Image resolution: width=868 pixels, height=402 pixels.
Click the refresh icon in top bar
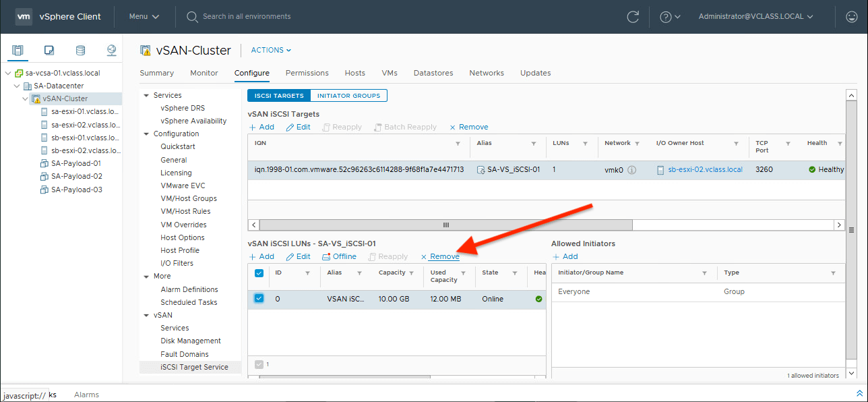632,17
